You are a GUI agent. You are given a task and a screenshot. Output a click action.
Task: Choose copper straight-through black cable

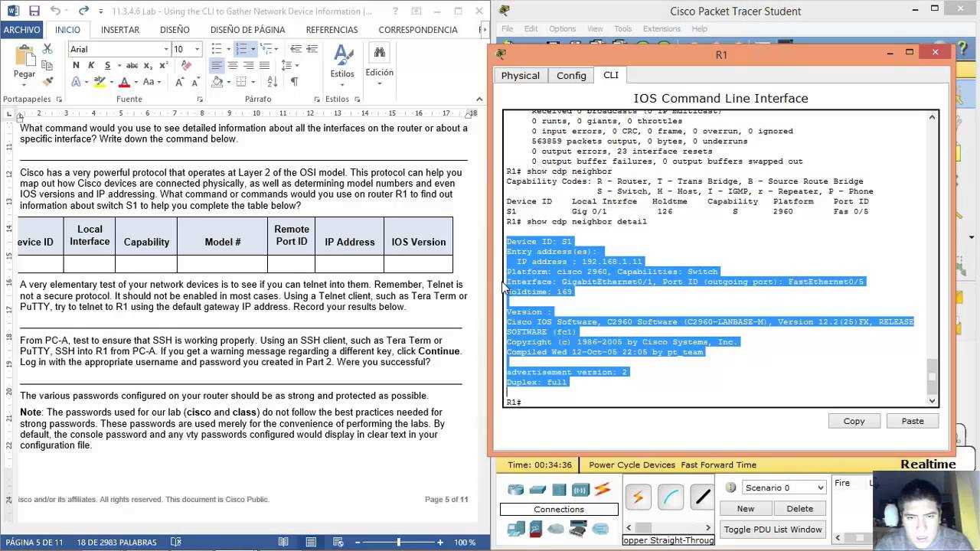[701, 497]
